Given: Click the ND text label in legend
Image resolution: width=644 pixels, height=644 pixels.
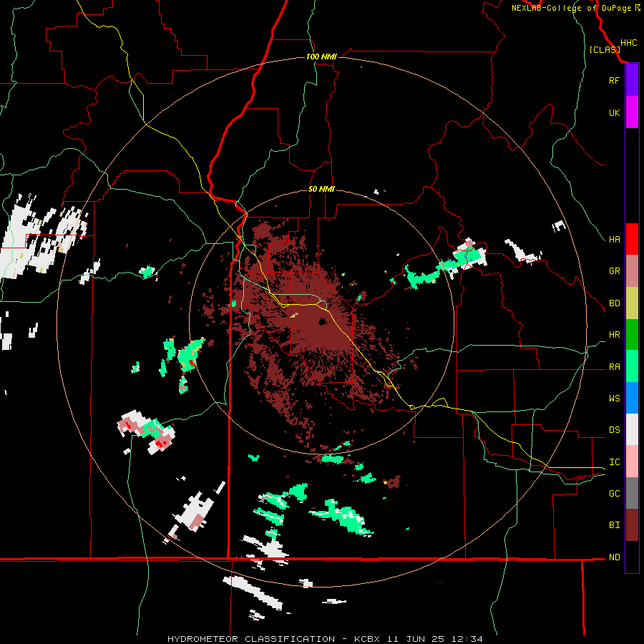Looking at the screenshot, I should [614, 557].
